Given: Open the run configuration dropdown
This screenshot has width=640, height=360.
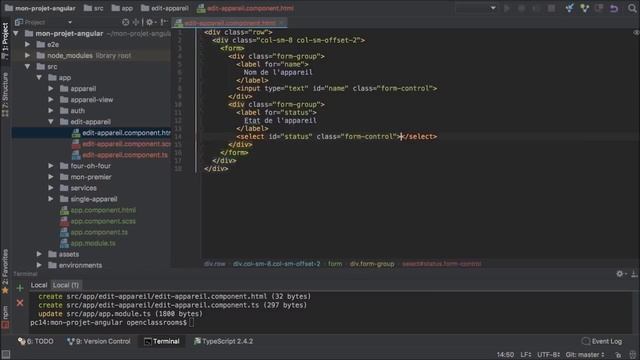Looking at the screenshot, I should click(476, 8).
